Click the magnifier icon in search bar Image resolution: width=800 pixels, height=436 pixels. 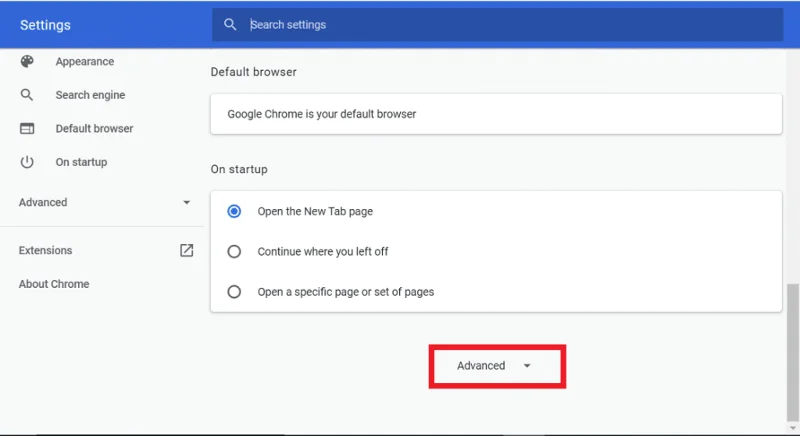(230, 24)
